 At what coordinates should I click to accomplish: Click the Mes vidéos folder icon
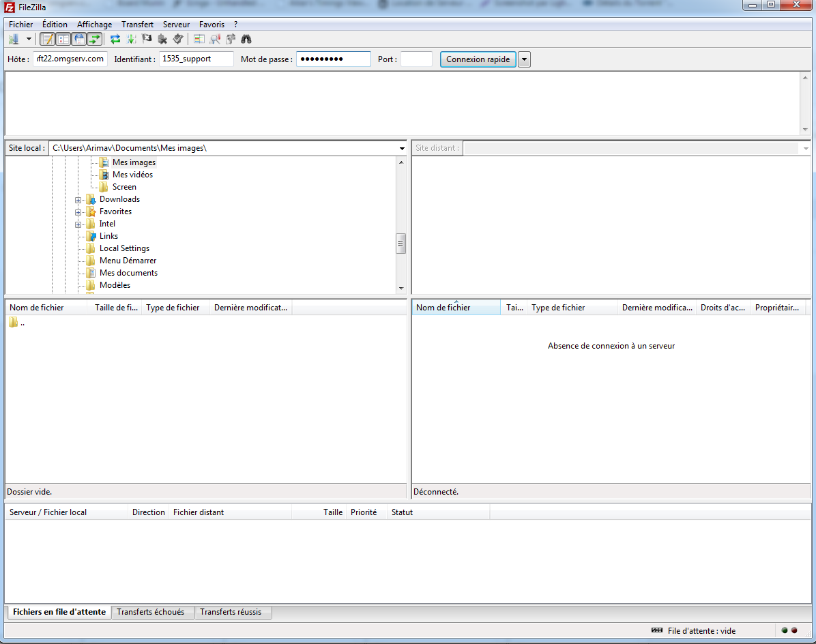[104, 175]
